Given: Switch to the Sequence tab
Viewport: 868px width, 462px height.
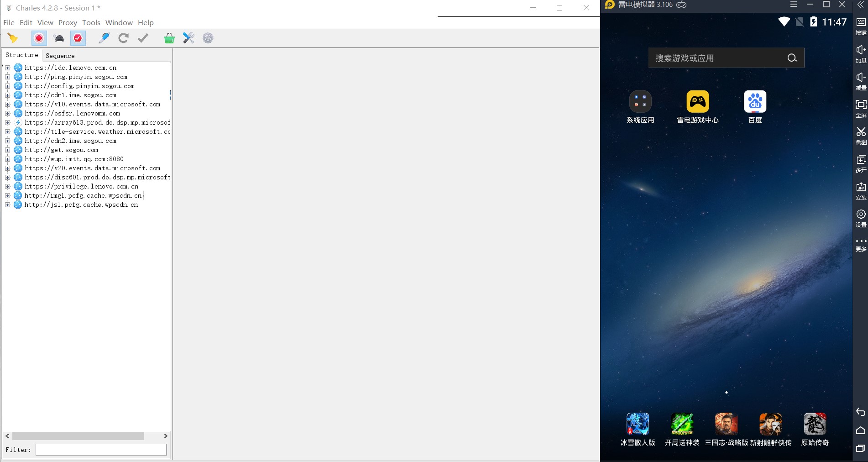Looking at the screenshot, I should pyautogui.click(x=60, y=56).
